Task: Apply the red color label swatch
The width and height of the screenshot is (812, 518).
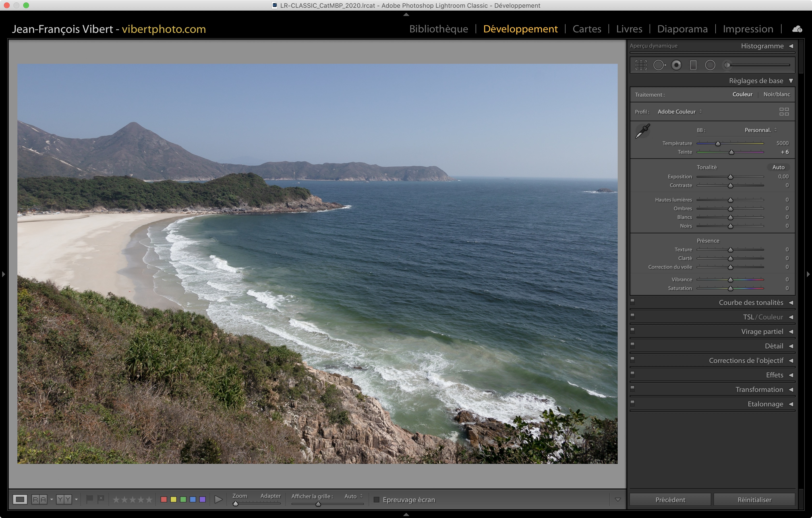Action: pos(164,499)
